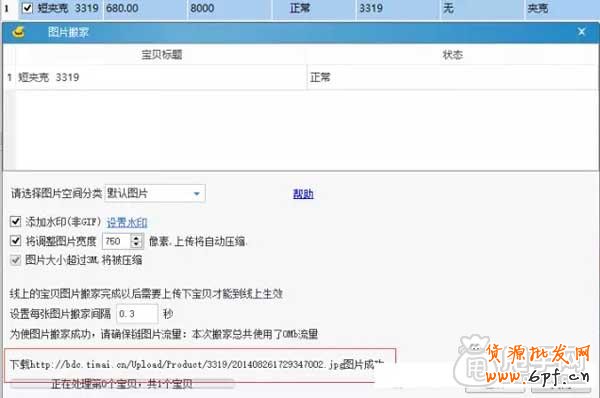Screen dimensions: 600x398
Task: Decrease image width with the down stepper
Action: coord(136,245)
